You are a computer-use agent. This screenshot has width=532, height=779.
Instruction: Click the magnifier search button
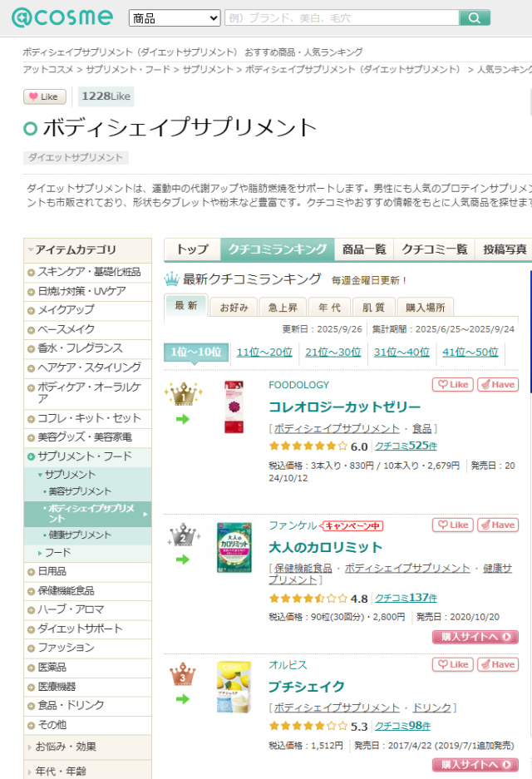pyautogui.click(x=475, y=17)
